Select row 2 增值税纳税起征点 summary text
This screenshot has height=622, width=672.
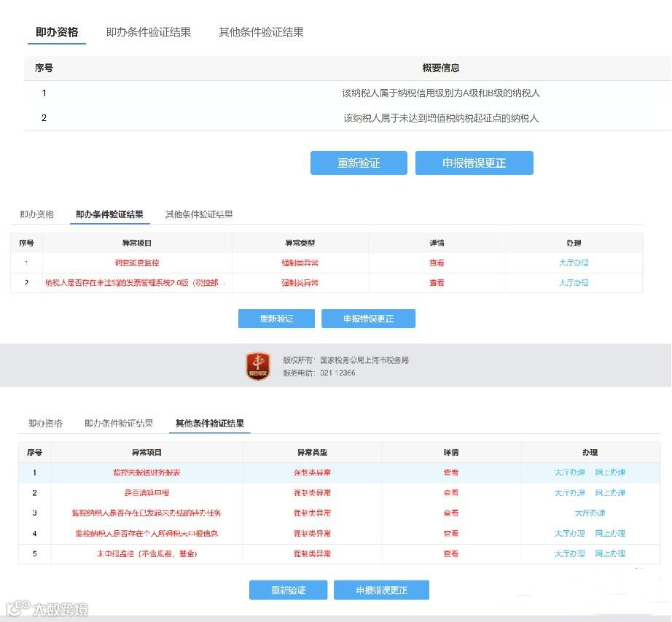point(440,118)
